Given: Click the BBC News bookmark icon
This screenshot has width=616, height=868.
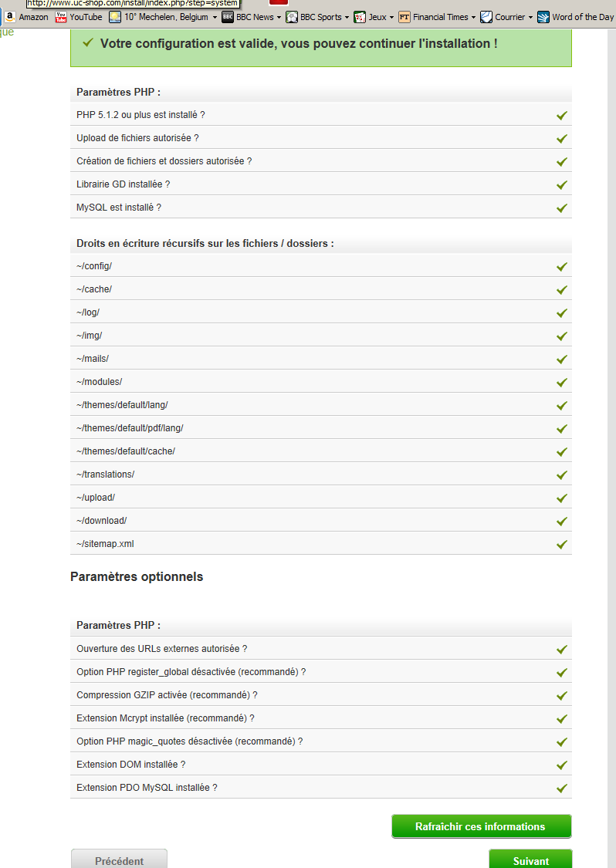Looking at the screenshot, I should (228, 17).
